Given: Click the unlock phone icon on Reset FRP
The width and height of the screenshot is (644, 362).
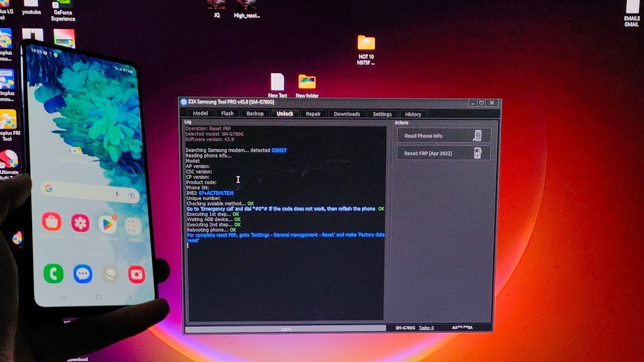Looking at the screenshot, I should [x=477, y=153].
